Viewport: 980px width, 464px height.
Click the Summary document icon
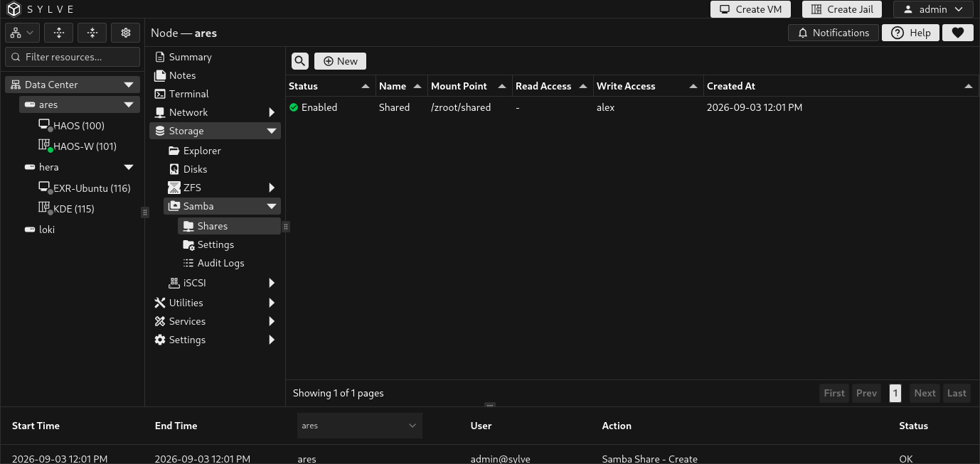(x=160, y=57)
